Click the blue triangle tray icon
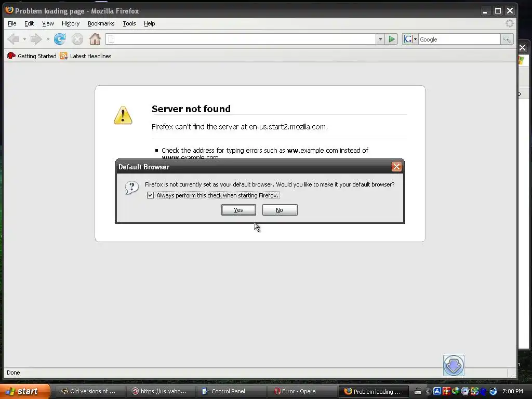 point(437,391)
